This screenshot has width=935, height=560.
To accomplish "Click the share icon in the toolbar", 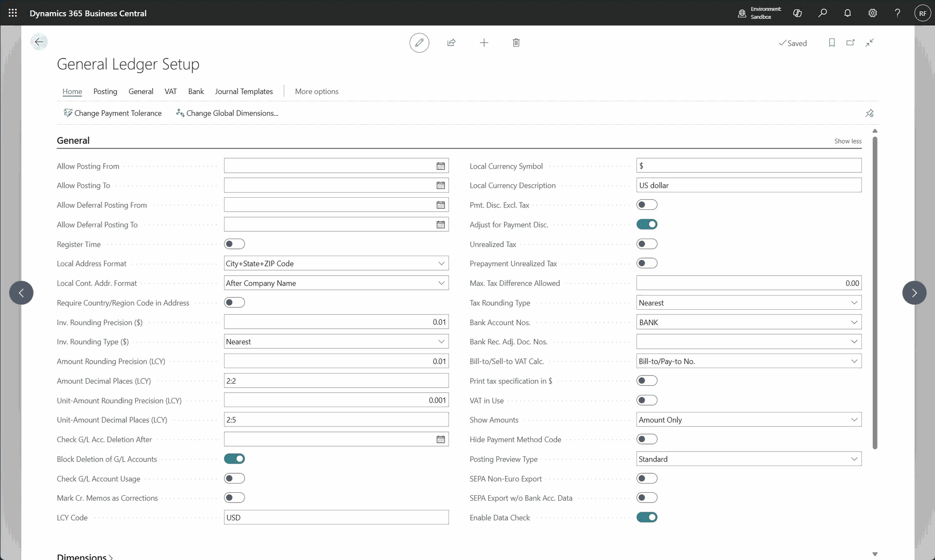I will coord(451,43).
